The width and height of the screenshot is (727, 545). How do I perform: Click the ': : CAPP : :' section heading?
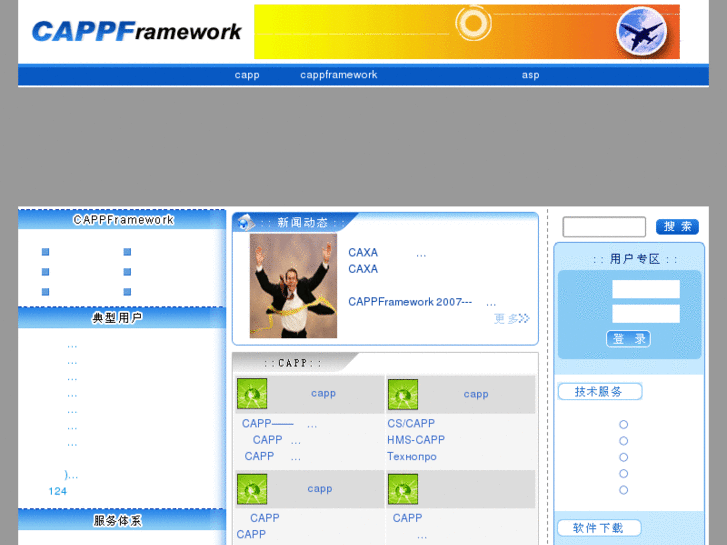[293, 363]
